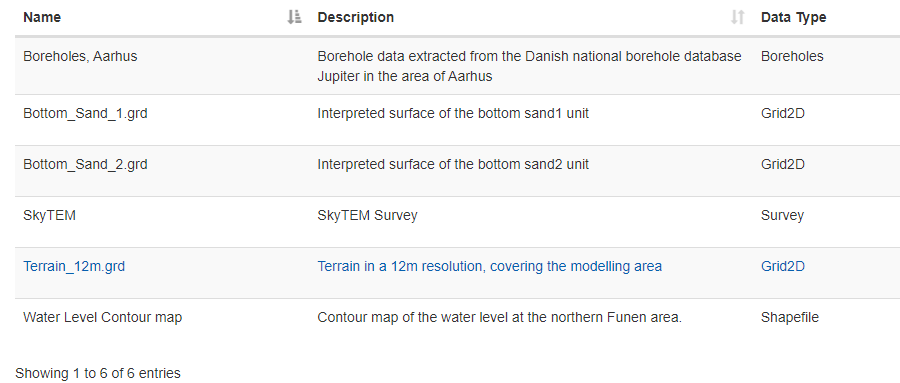The image size is (900, 383).
Task: Open the Terrain_12m.grd link
Action: (74, 266)
